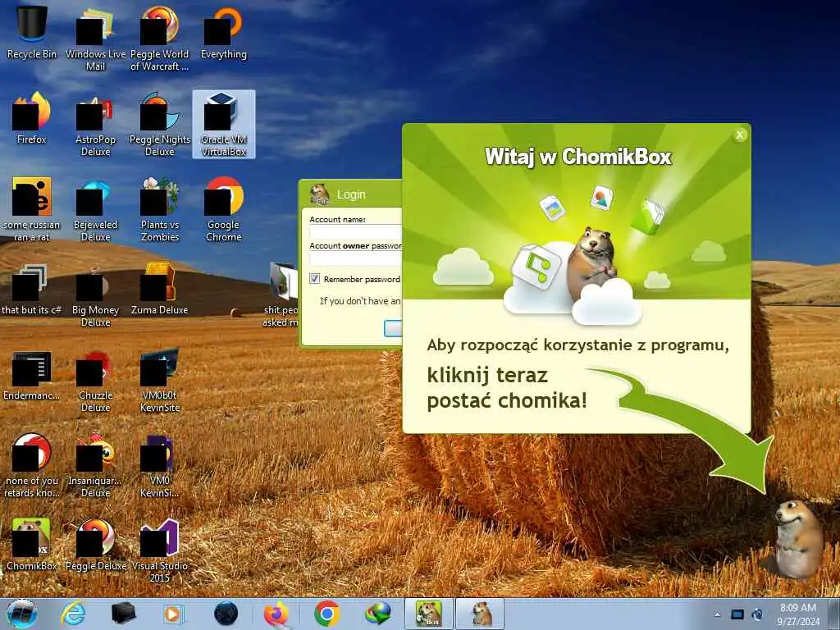Open Google Chrome desktop shortcut

(x=223, y=209)
